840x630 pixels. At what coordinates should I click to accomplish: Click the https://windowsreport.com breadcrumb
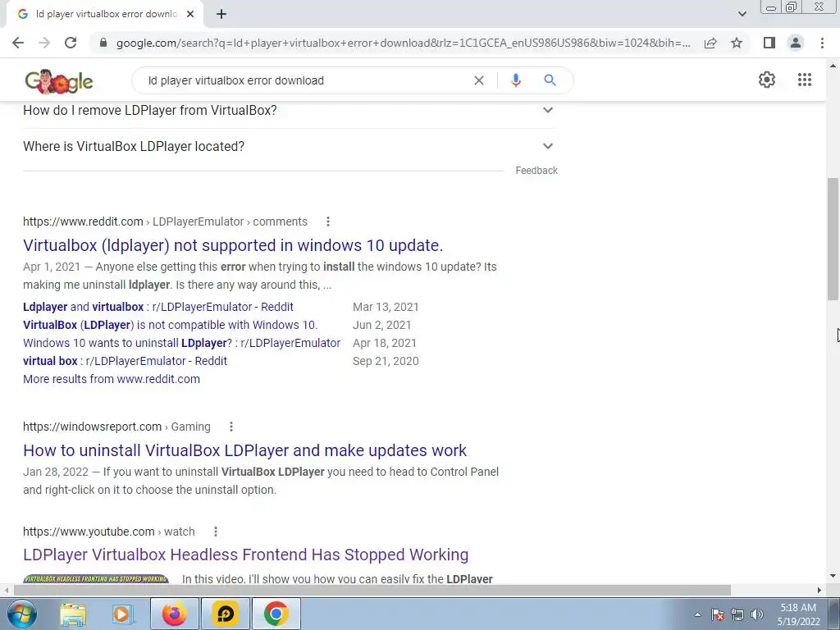92,427
